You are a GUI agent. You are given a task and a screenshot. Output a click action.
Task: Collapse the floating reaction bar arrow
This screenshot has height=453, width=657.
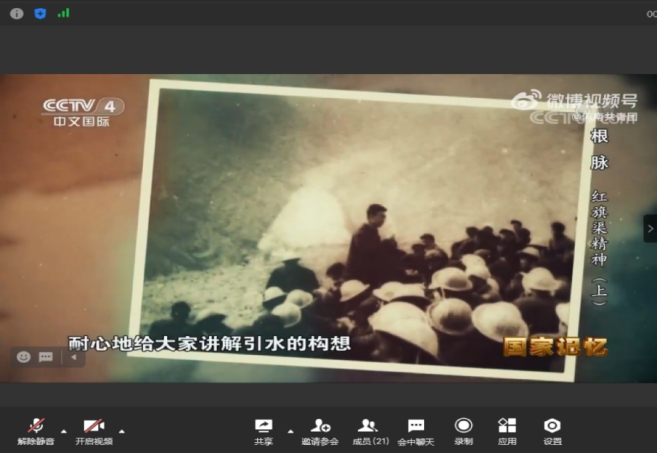[x=71, y=357]
